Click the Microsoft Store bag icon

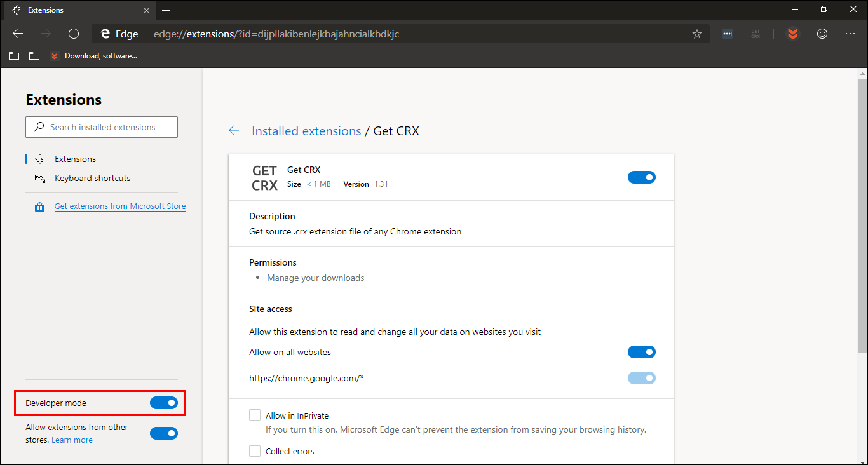[39, 206]
